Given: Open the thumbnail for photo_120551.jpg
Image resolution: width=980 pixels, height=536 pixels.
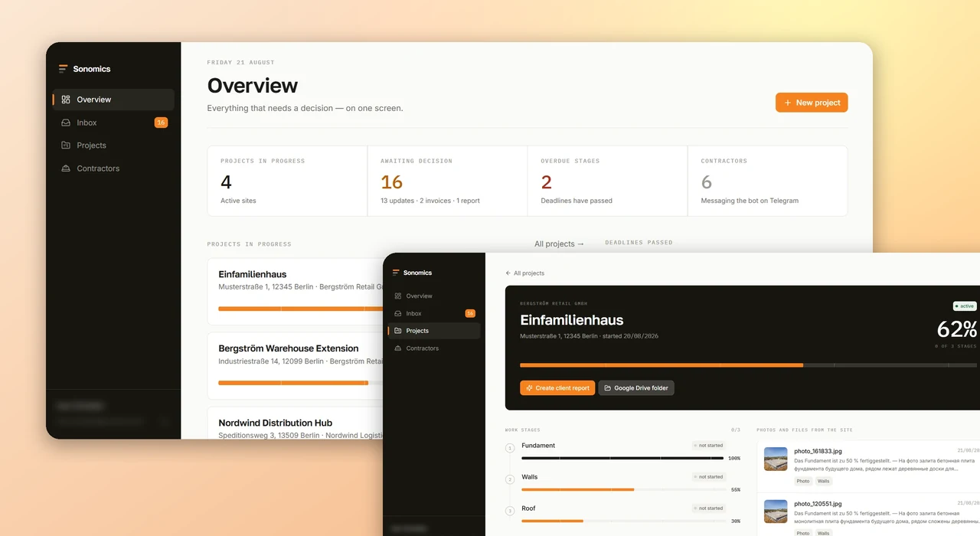Looking at the screenshot, I should [776, 511].
